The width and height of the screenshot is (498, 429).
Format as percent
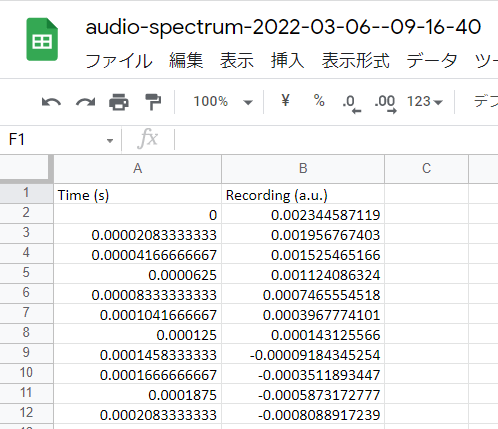click(319, 101)
